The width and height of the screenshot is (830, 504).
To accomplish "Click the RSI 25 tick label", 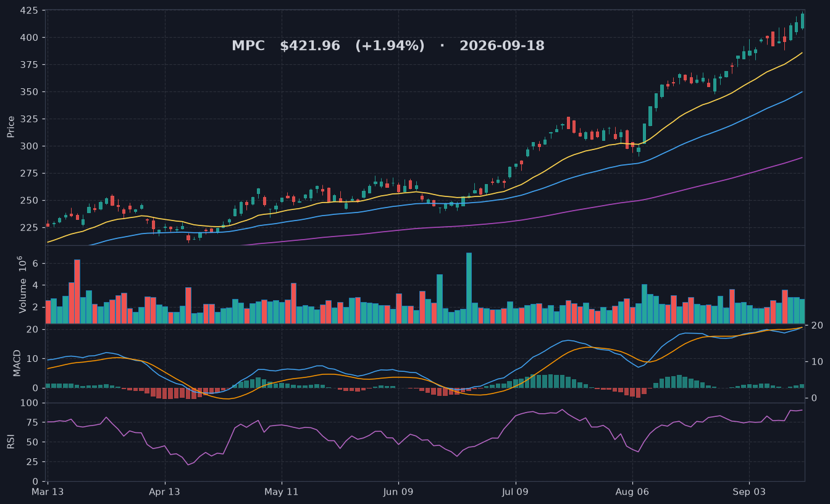I will click(x=33, y=462).
